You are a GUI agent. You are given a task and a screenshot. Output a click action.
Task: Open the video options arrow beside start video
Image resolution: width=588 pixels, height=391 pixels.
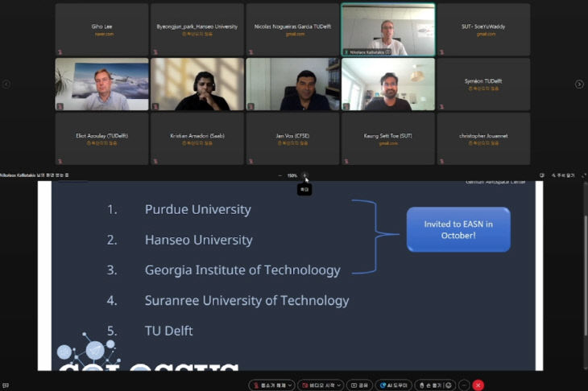click(338, 385)
